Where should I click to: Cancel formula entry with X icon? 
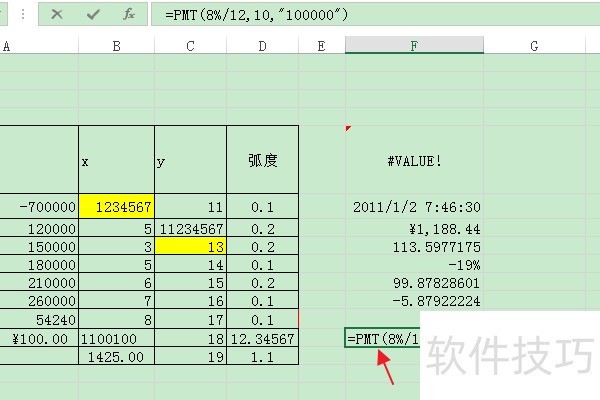pyautogui.click(x=57, y=15)
